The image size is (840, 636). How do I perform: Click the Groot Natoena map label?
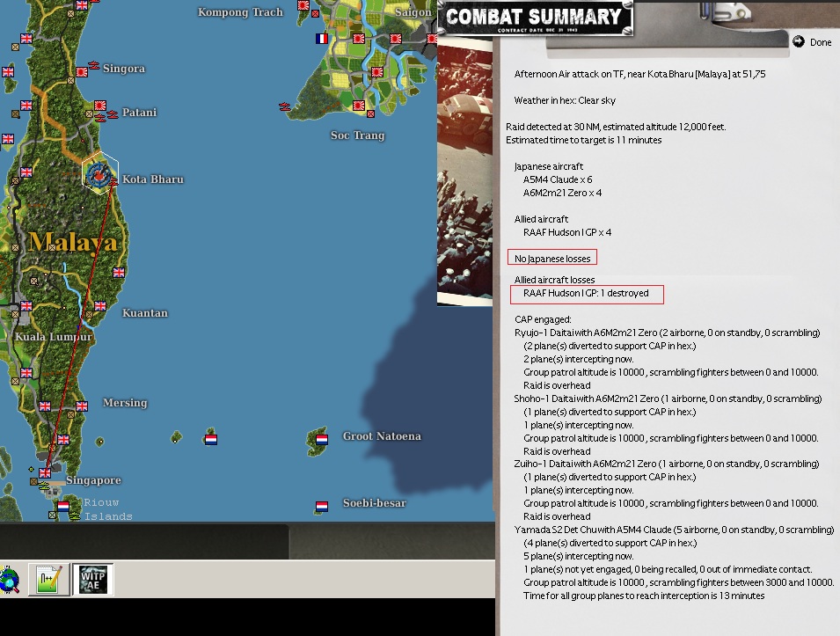coord(382,436)
